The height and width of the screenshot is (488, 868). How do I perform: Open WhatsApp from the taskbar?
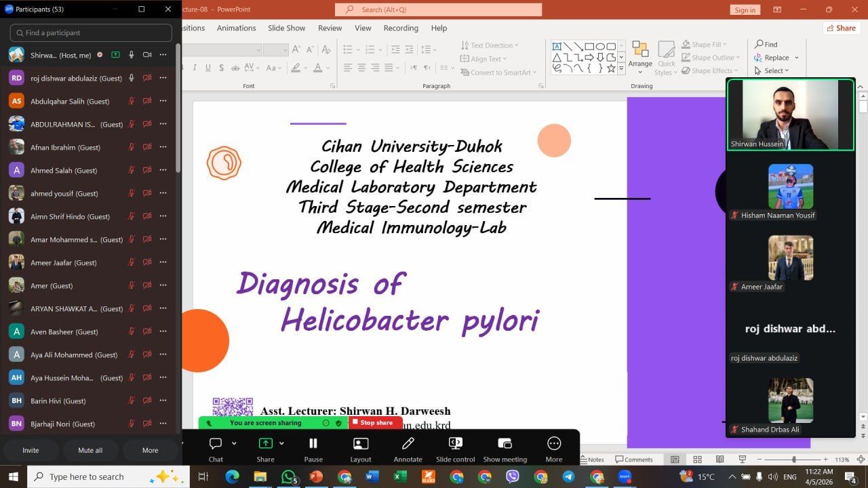pyautogui.click(x=290, y=476)
